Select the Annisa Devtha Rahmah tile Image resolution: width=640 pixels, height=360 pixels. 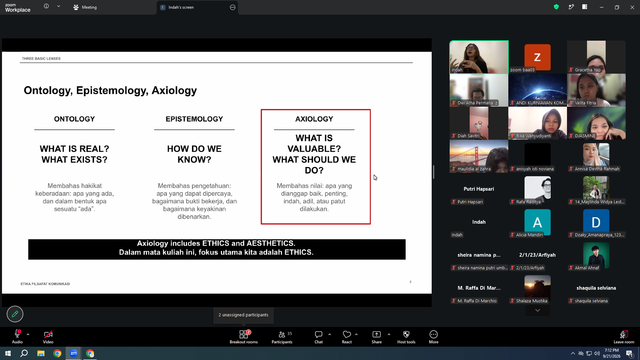(x=596, y=156)
